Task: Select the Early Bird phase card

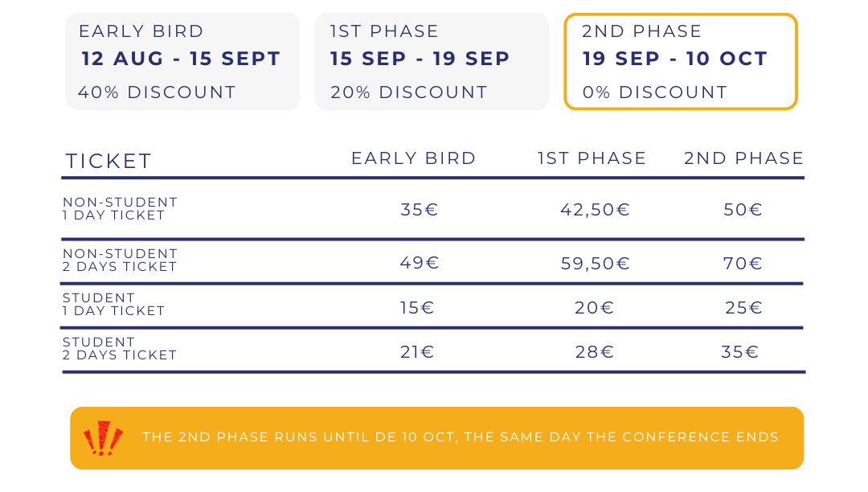Action: [182, 61]
